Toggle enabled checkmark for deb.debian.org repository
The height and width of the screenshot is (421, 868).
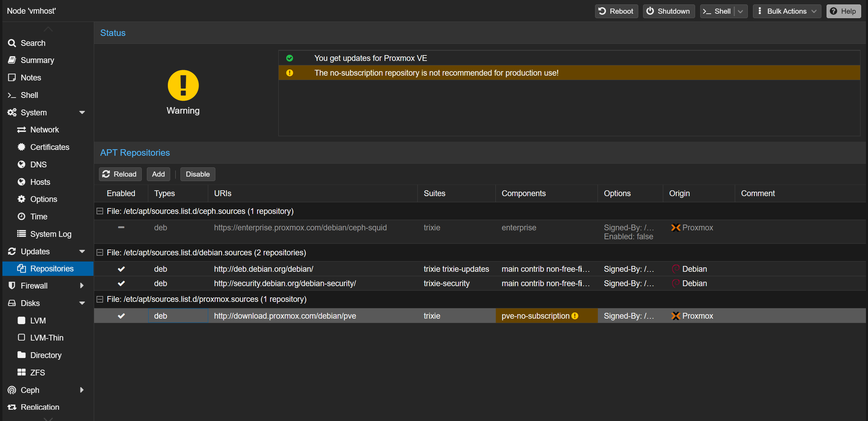(x=121, y=269)
